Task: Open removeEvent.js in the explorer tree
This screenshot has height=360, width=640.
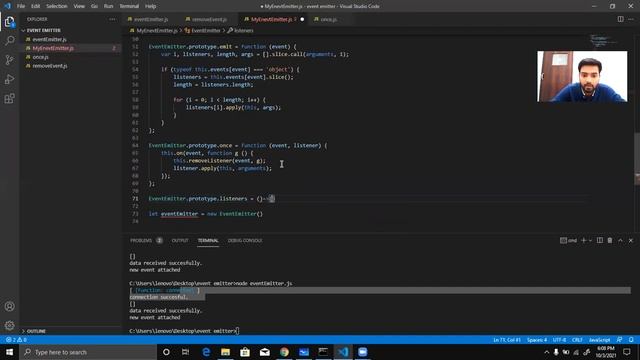Action: coord(50,66)
